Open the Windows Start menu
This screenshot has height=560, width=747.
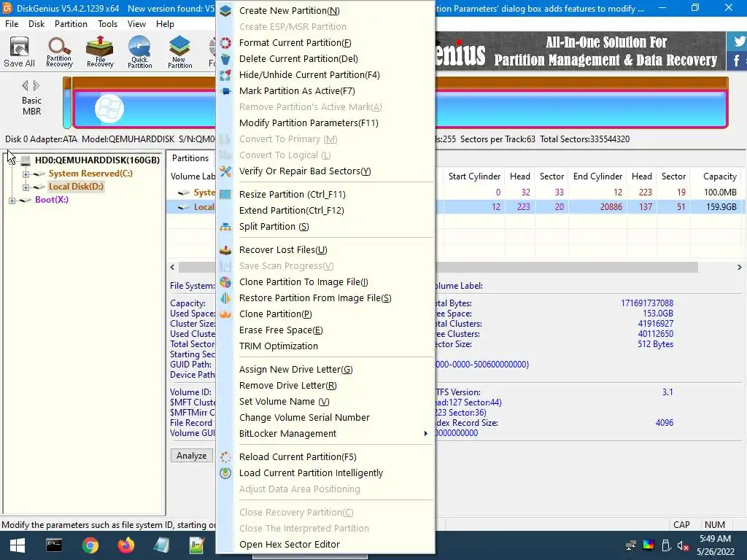[x=18, y=545]
